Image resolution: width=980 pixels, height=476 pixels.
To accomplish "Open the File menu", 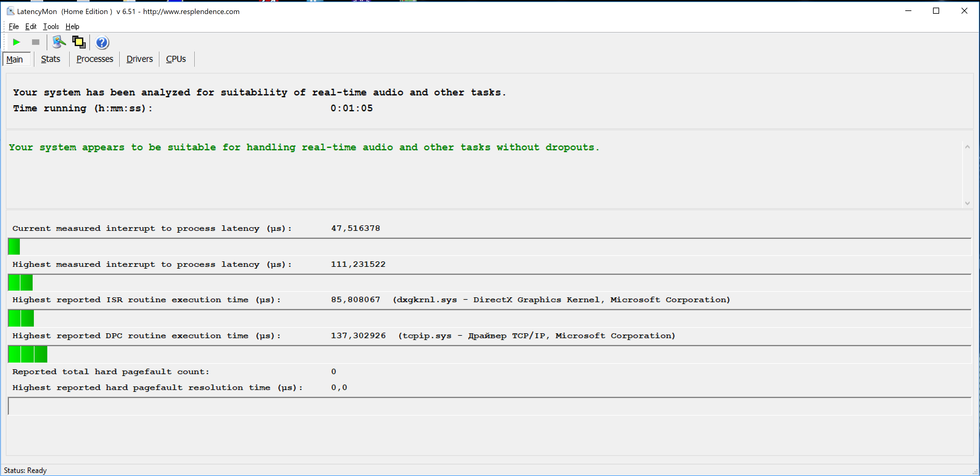I will (14, 26).
